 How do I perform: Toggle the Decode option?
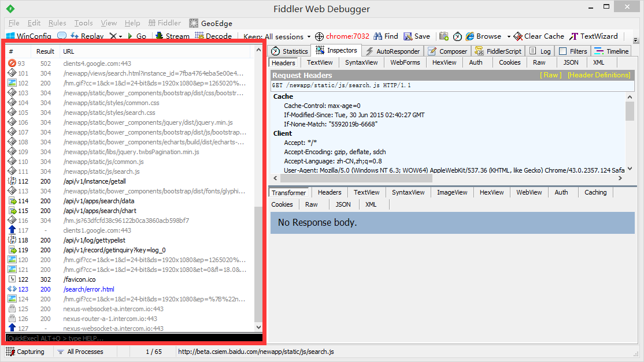(x=213, y=36)
